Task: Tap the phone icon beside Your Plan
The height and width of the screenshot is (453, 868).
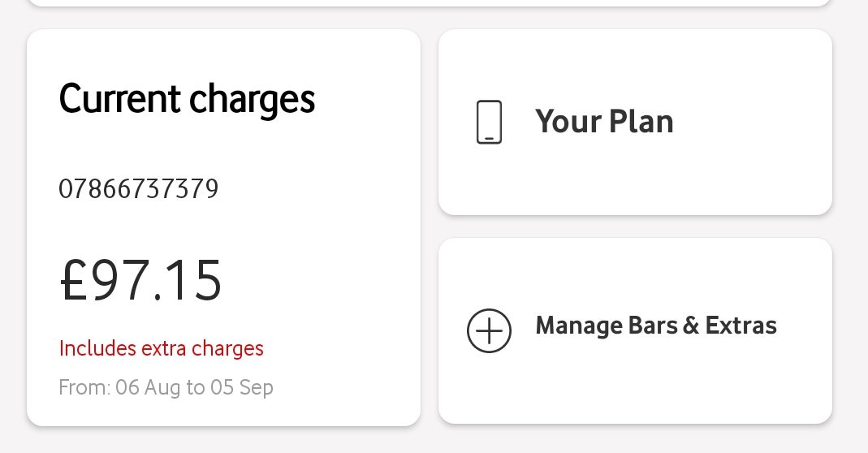Action: pos(489,122)
